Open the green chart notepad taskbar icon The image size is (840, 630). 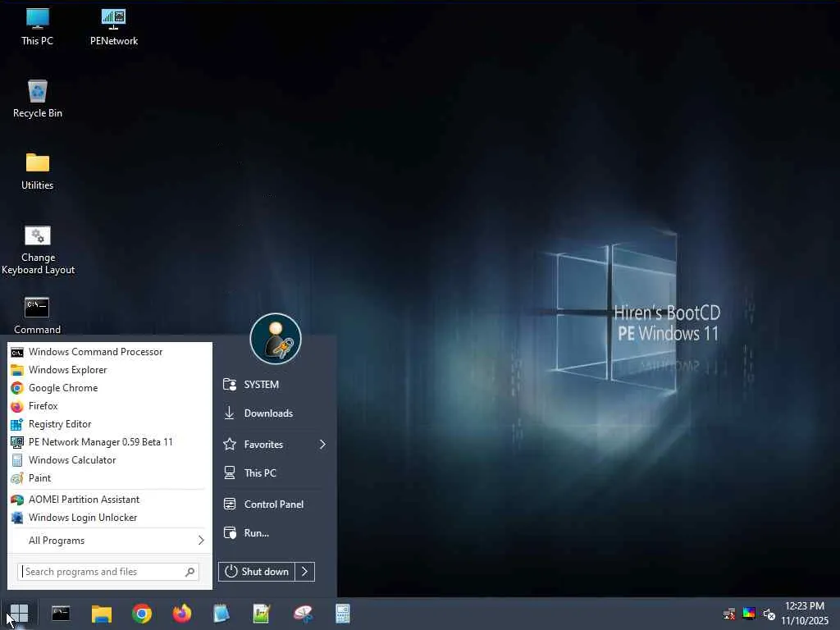point(262,614)
